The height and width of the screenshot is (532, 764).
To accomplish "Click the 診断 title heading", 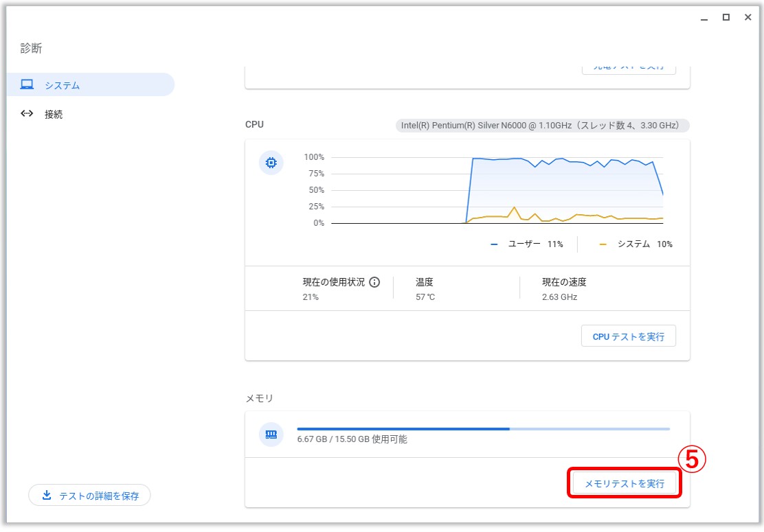I will point(32,49).
